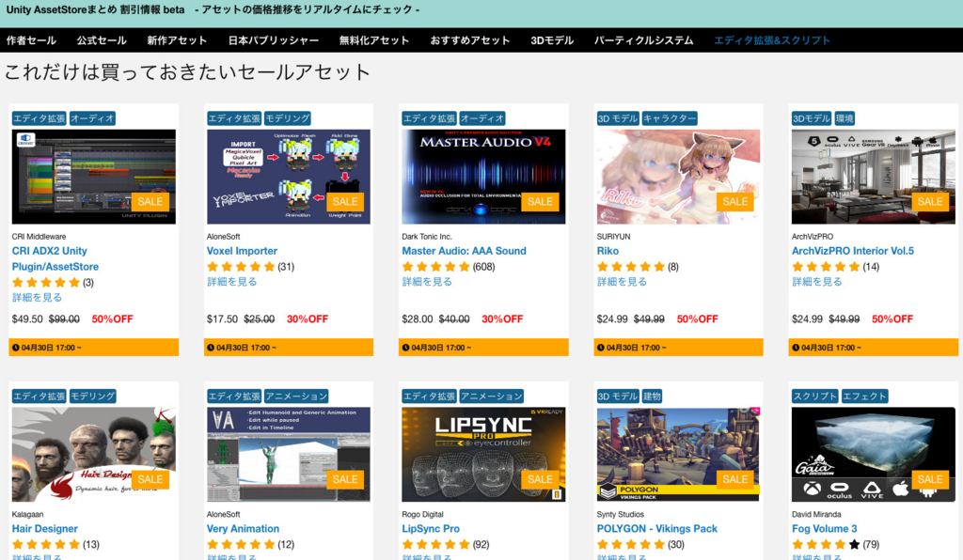
Task: Click 3Dモデル tag on Riko card
Action: 618,118
